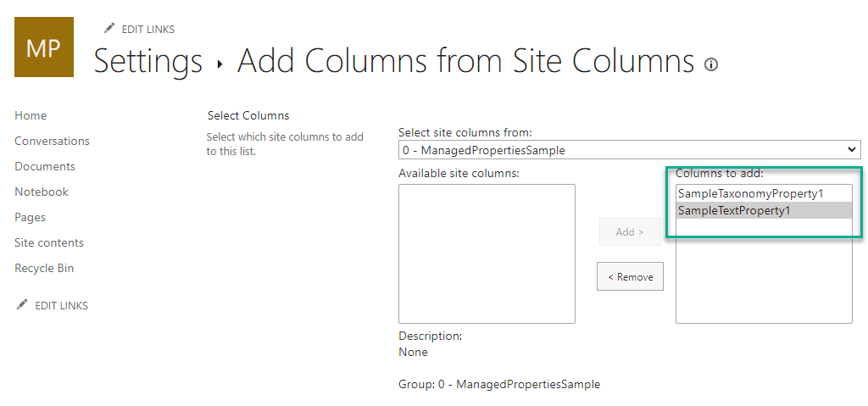Open the Recycle Bin

pos(44,268)
